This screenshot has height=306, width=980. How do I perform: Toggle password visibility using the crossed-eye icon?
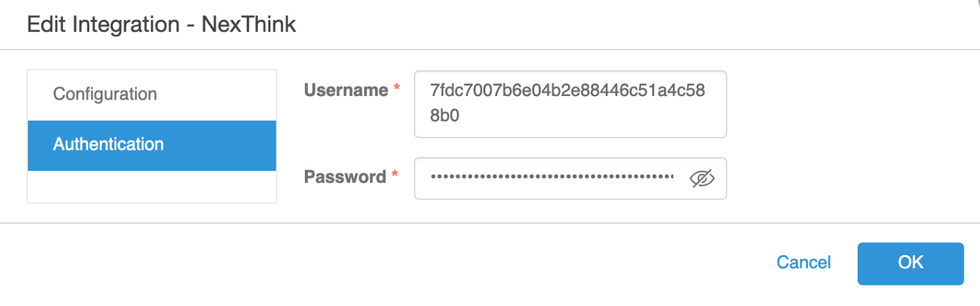(x=702, y=178)
